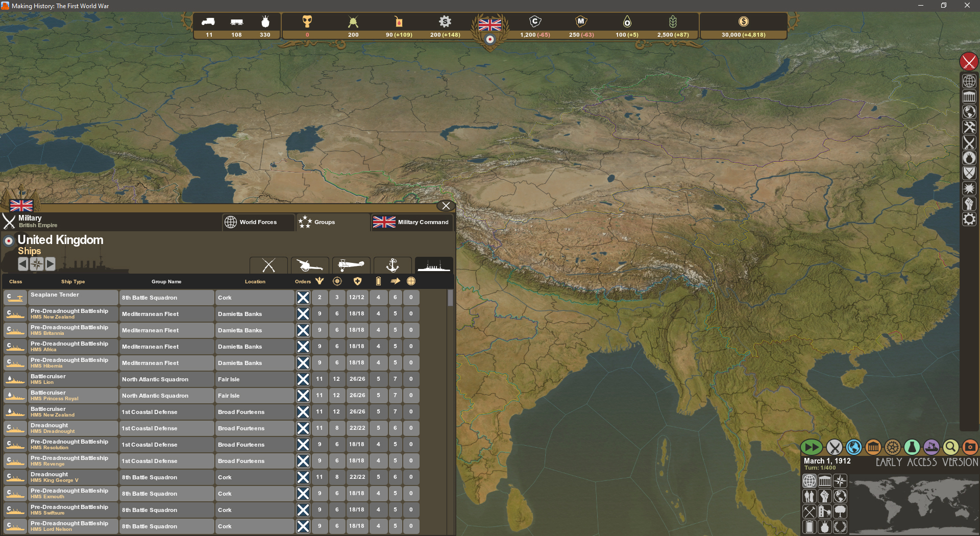Open the Groups tab

coord(333,222)
